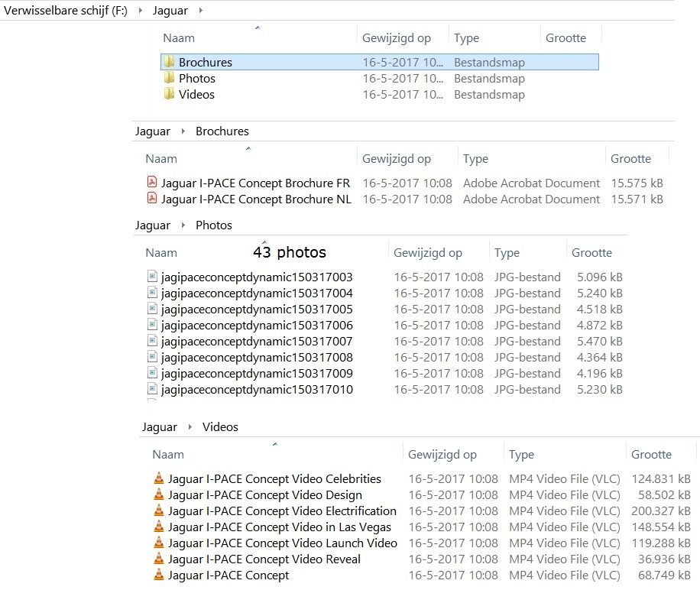Click image icon of jagipaceconceptdynamic150317006
The image size is (700, 603).
[152, 325]
